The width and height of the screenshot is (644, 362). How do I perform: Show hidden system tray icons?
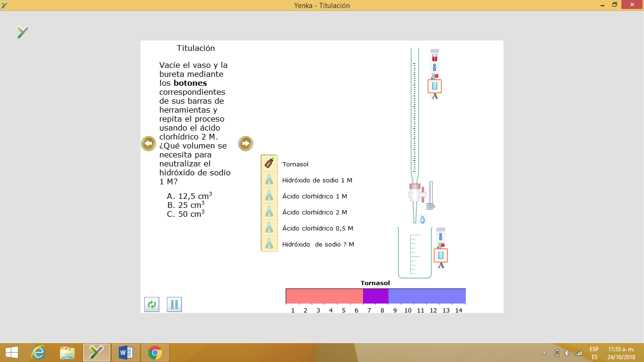pos(545,353)
